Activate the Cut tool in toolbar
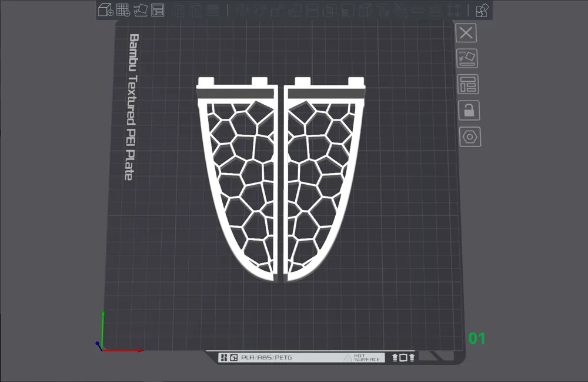The width and height of the screenshot is (588, 382). pyautogui.click(x=312, y=10)
